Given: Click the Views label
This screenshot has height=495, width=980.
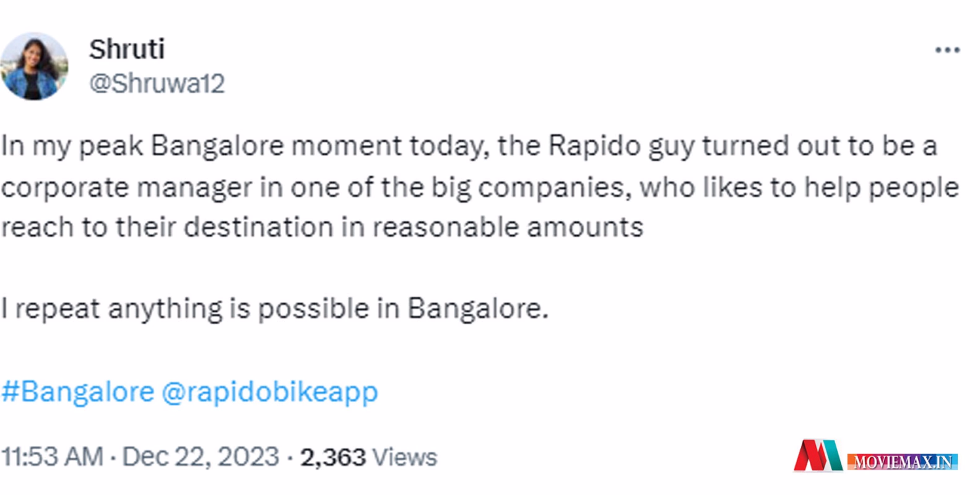Looking at the screenshot, I should click(405, 457).
